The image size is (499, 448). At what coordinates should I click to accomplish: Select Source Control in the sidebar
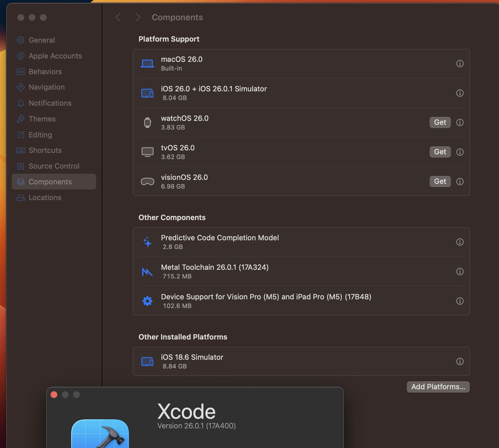pyautogui.click(x=54, y=166)
